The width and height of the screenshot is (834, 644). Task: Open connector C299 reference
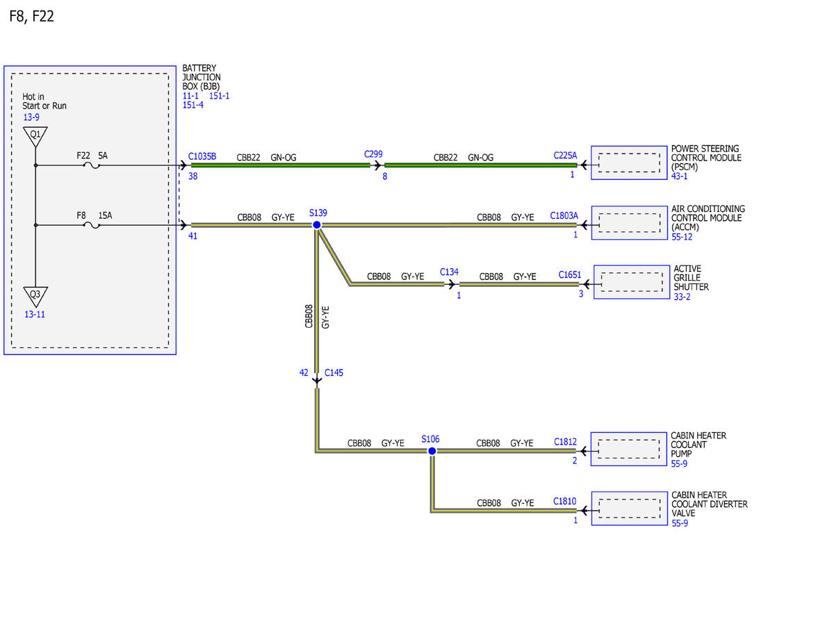[x=373, y=154]
